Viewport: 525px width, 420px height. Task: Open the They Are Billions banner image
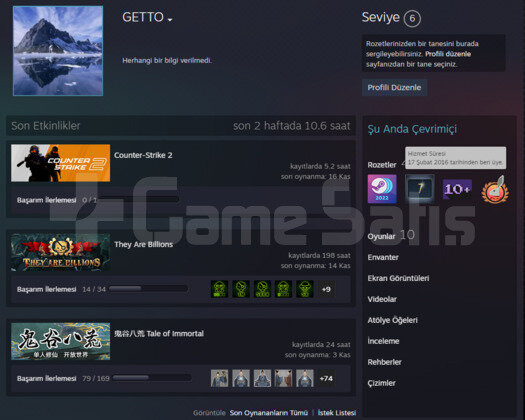61,252
